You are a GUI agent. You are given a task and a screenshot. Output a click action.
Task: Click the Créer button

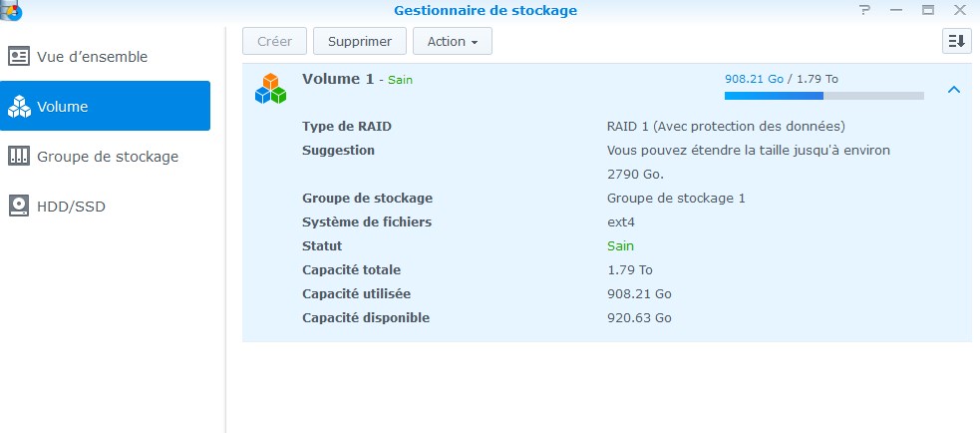[275, 41]
